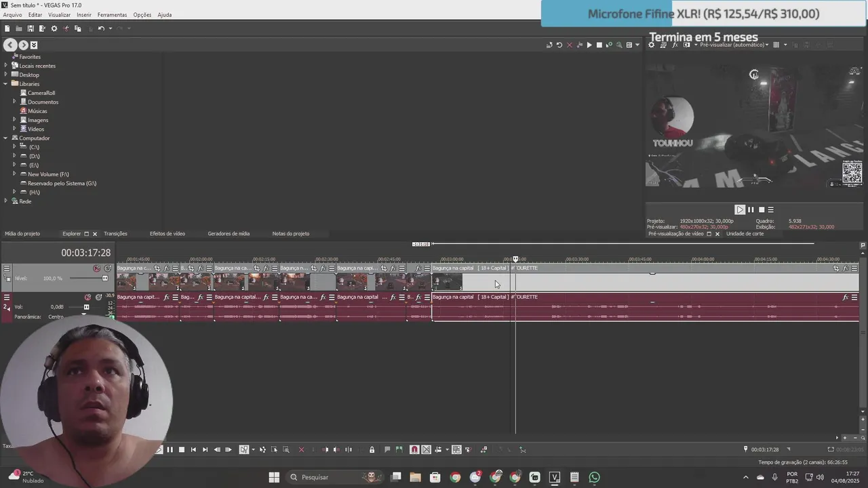Mute the video track
Viewport: 868px width, 488px height.
pyautogui.click(x=96, y=268)
